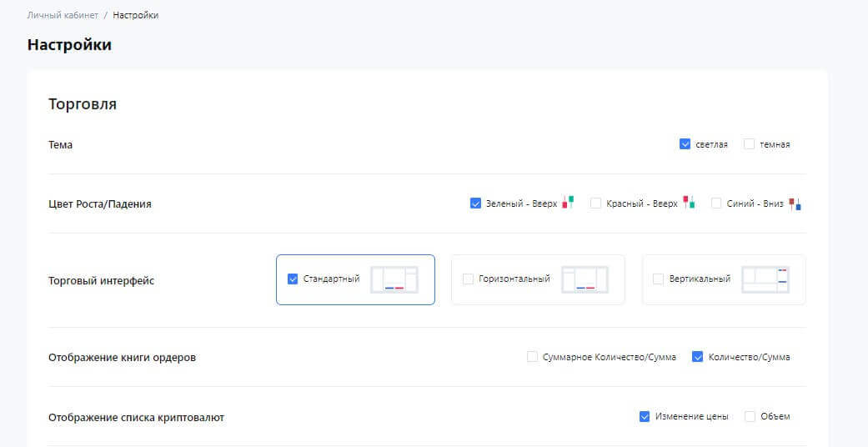Viewport: 868px width, 447px height.
Task: Click the Standard layout preview icon
Action: tap(394, 279)
